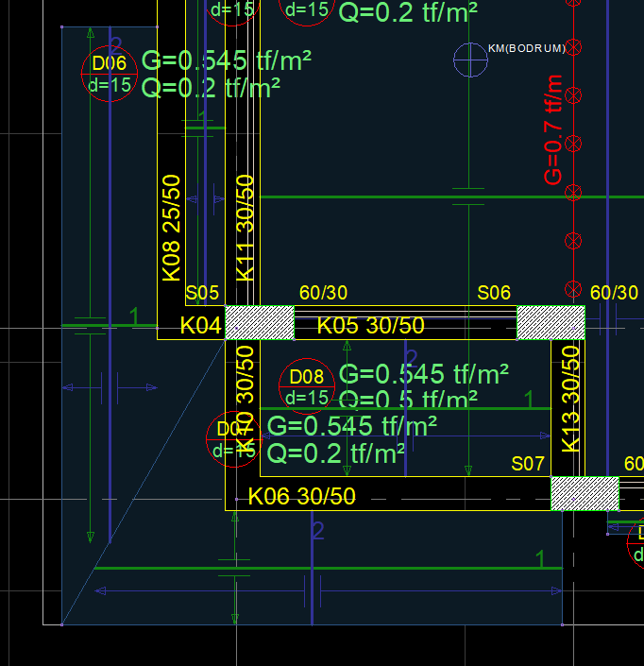This screenshot has width=644, height=666.
Task: Pick the vertical K11 30/50 beam label
Action: pyautogui.click(x=245, y=227)
